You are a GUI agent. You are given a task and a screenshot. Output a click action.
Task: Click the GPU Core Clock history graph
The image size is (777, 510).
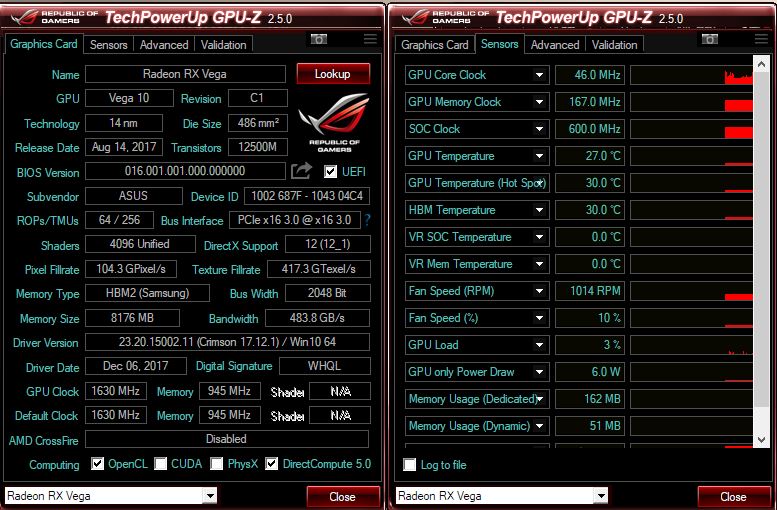click(691, 75)
